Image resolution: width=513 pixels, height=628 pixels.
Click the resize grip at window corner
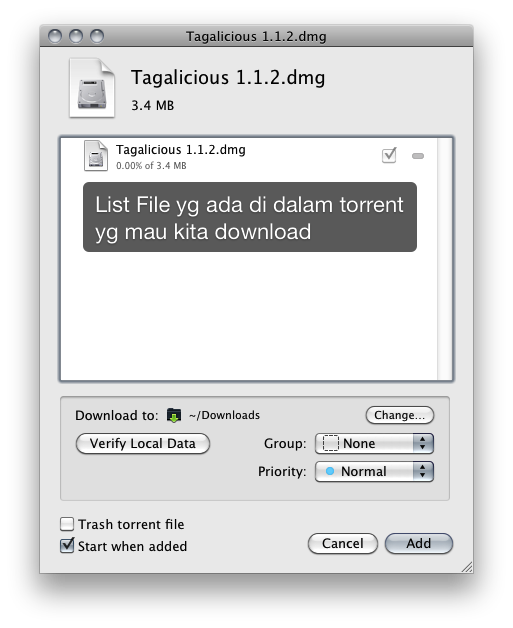coord(467,567)
